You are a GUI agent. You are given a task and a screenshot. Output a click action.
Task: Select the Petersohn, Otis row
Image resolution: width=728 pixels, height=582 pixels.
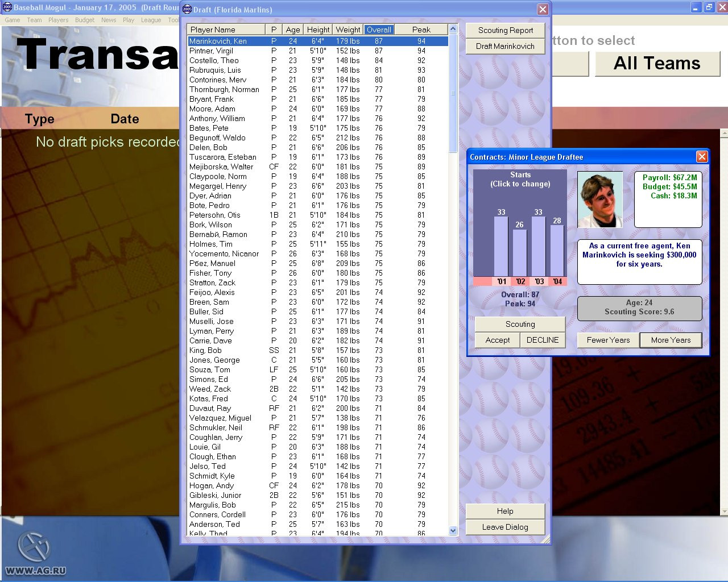point(318,215)
